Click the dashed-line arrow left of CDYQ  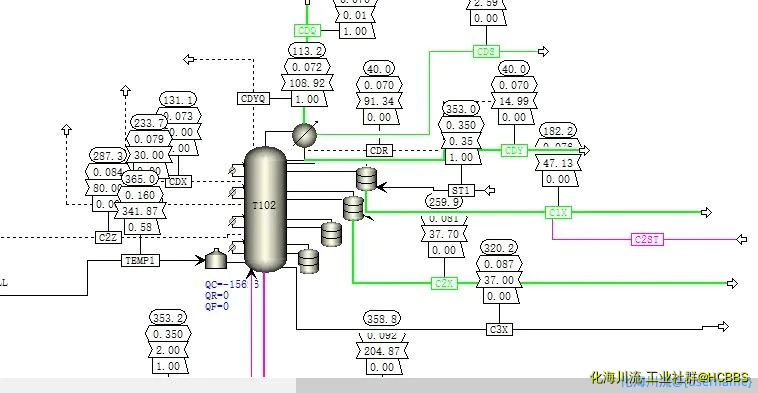pos(189,59)
